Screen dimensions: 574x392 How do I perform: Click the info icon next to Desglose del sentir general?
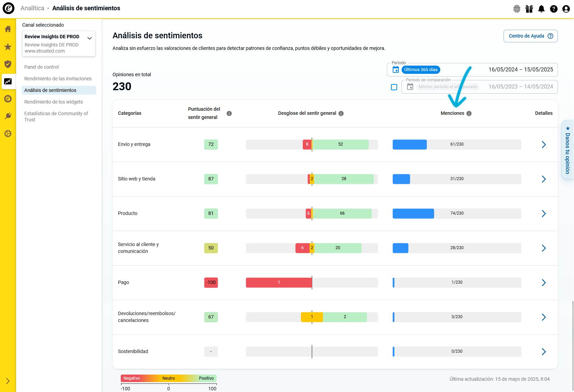(x=341, y=113)
